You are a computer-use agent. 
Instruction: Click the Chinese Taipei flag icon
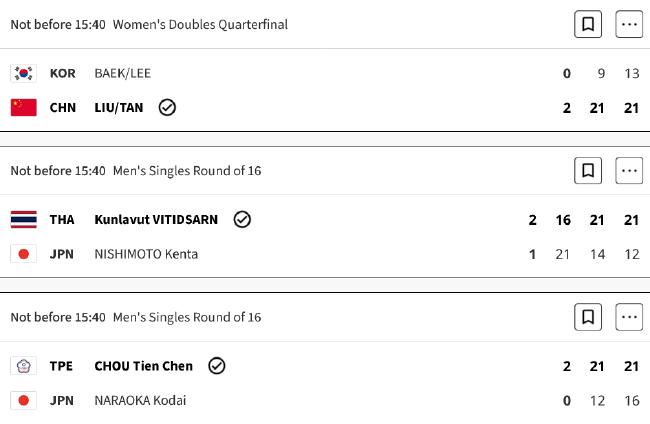(x=24, y=366)
